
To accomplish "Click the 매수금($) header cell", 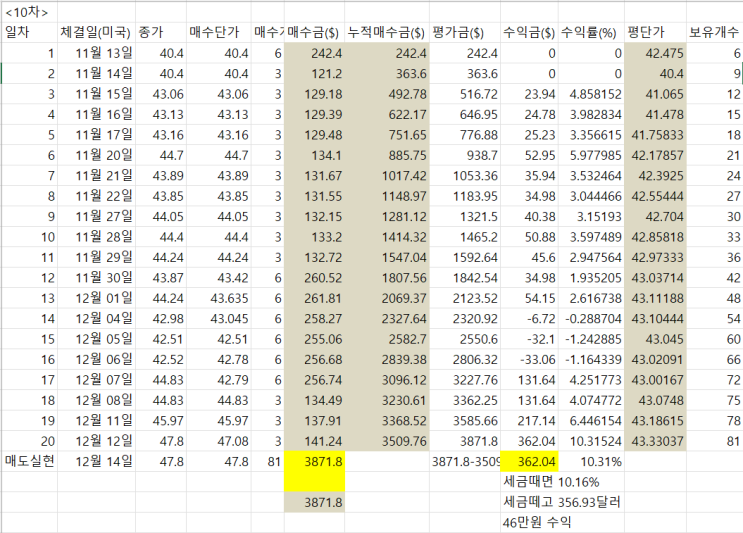I will click(314, 33).
